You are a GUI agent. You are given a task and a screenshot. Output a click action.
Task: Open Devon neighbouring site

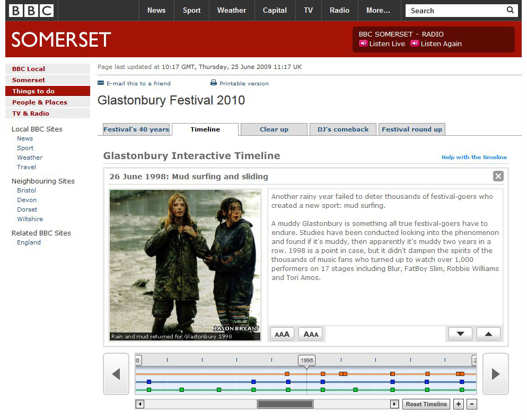coord(27,200)
